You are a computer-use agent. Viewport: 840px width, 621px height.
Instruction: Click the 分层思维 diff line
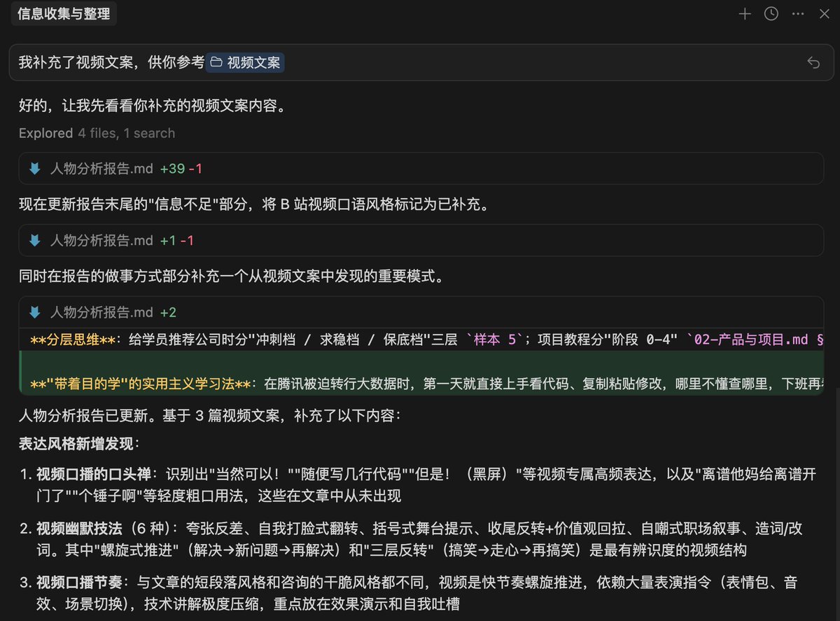click(245, 340)
